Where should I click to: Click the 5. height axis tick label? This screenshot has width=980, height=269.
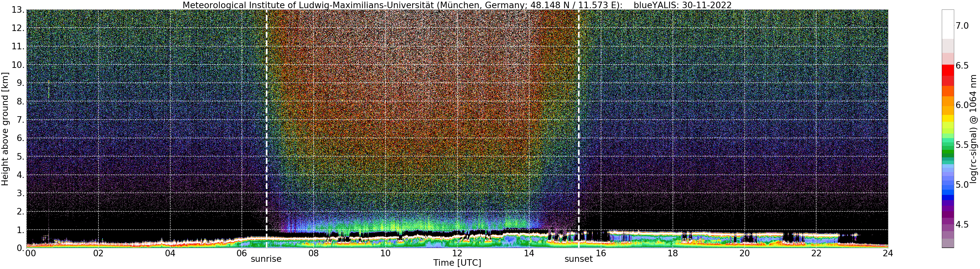pyautogui.click(x=20, y=156)
